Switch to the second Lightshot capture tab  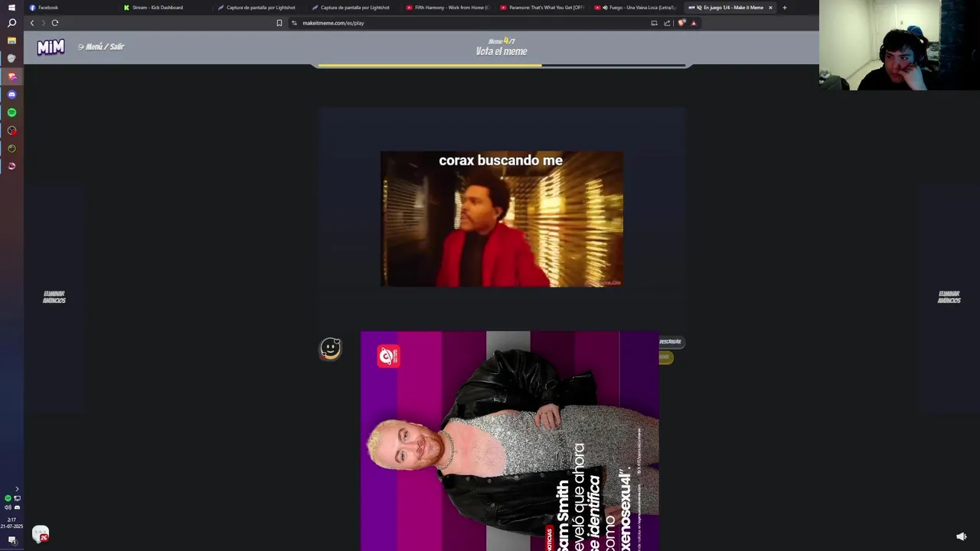pyautogui.click(x=354, y=8)
